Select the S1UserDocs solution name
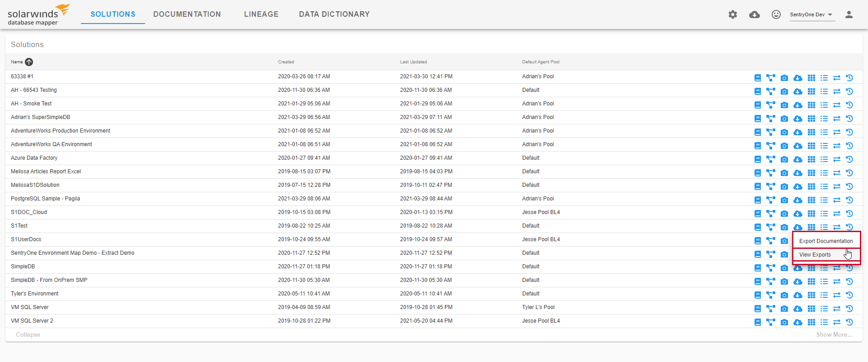The height and width of the screenshot is (362, 868). pos(26,239)
